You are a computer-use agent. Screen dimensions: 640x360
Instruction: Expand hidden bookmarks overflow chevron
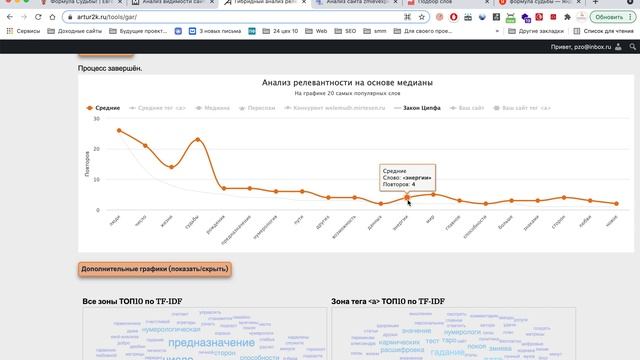[497, 31]
